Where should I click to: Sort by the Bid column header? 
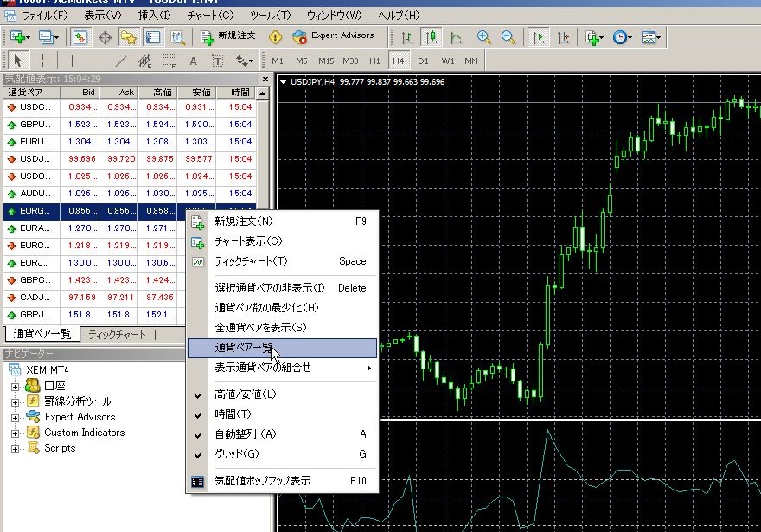click(x=80, y=93)
